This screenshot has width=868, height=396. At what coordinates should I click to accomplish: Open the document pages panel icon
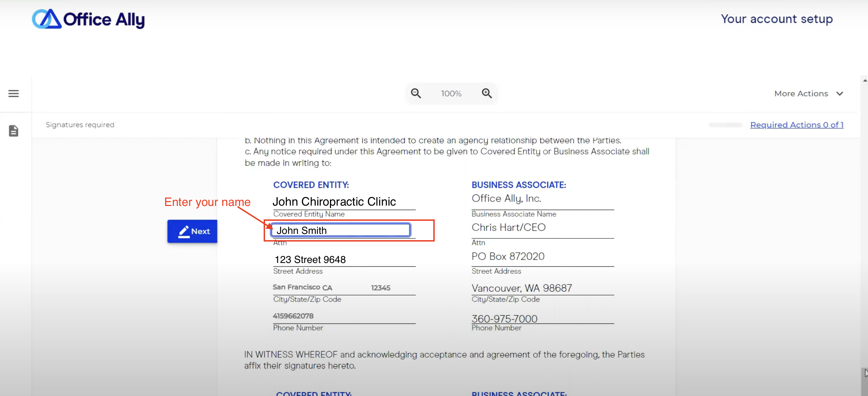click(13, 131)
